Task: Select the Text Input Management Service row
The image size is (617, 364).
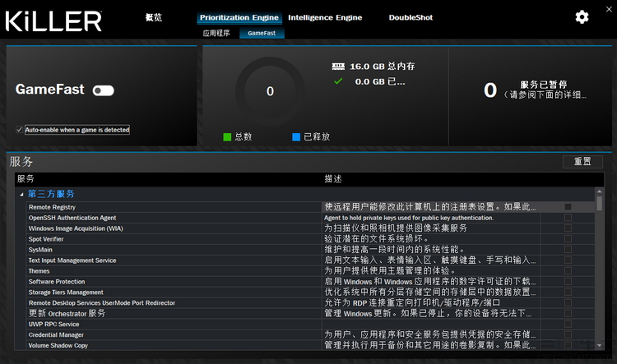Action: (x=310, y=260)
